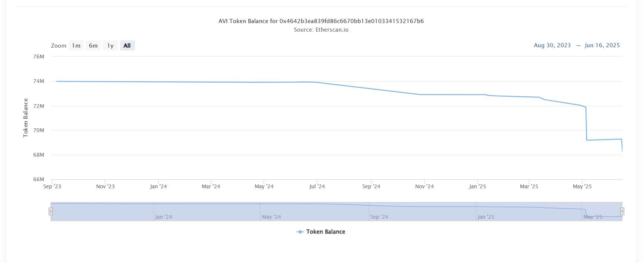Click the navigator's Jan '25 label
Screen dimensions: 644x263
(x=486, y=217)
